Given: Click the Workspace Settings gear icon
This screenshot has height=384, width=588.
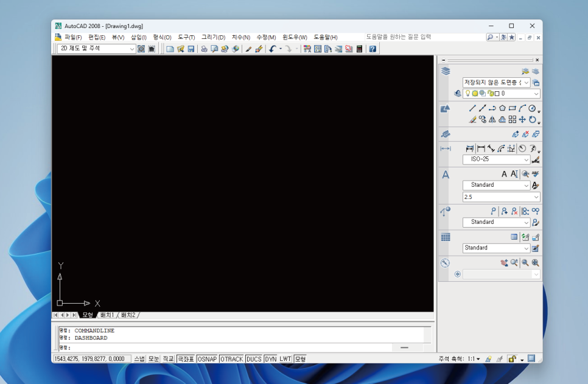Looking at the screenshot, I should [x=141, y=49].
